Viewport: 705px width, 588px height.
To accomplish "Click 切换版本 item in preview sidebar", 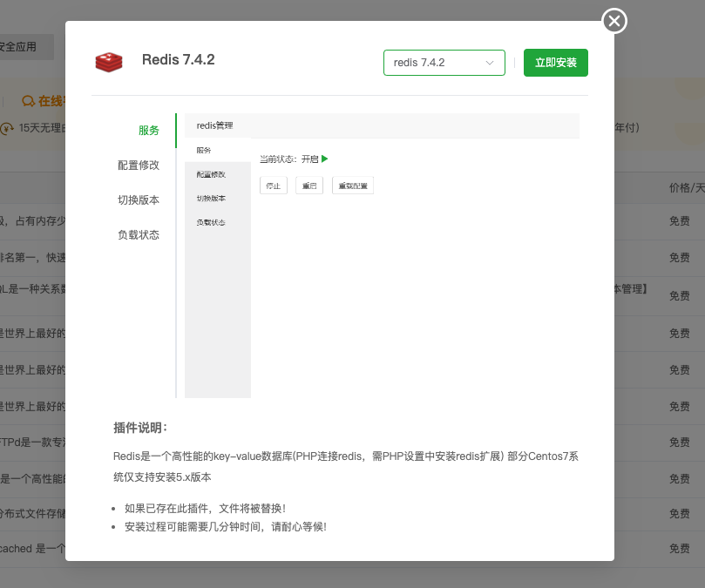I will point(211,199).
